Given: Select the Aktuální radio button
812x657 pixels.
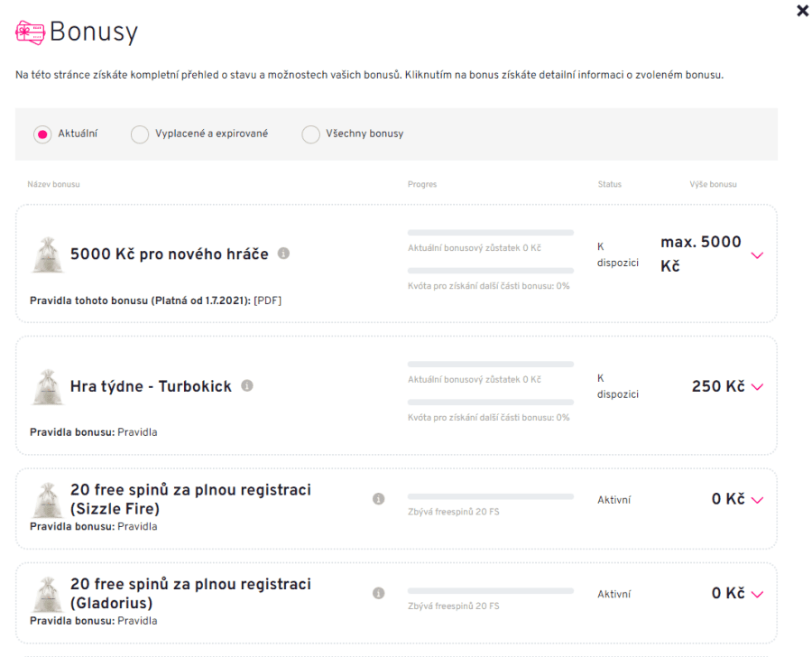Looking at the screenshot, I should point(42,134).
